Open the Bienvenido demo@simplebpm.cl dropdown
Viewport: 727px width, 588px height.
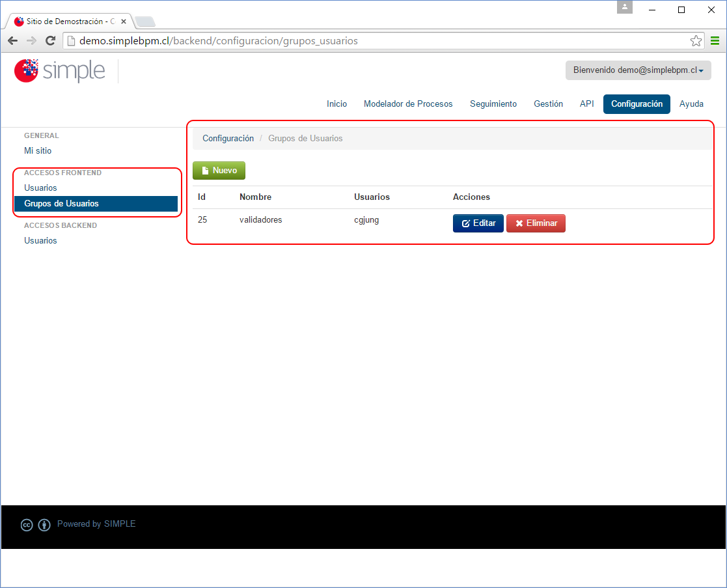click(x=638, y=70)
